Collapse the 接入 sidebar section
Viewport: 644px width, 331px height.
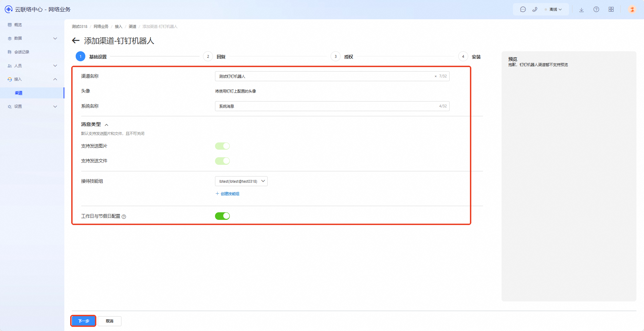click(55, 79)
